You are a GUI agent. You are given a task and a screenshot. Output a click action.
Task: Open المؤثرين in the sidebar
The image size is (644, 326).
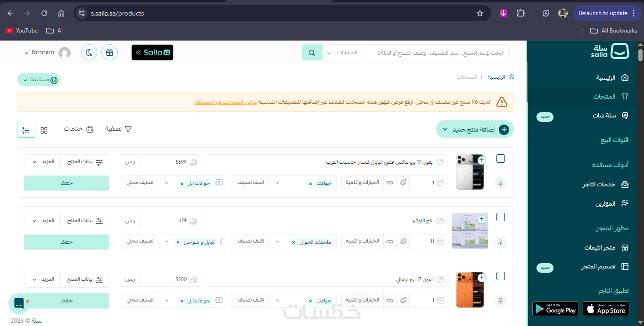point(611,204)
